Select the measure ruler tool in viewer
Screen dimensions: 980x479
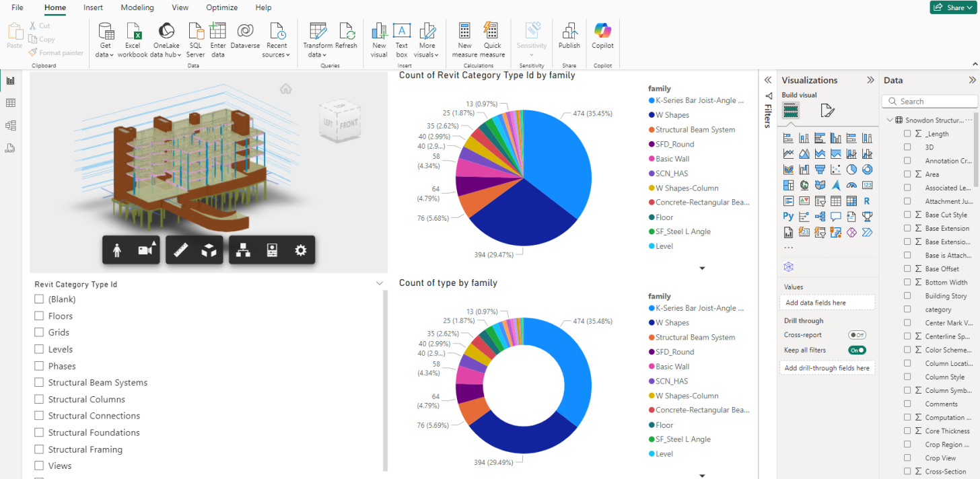point(180,250)
